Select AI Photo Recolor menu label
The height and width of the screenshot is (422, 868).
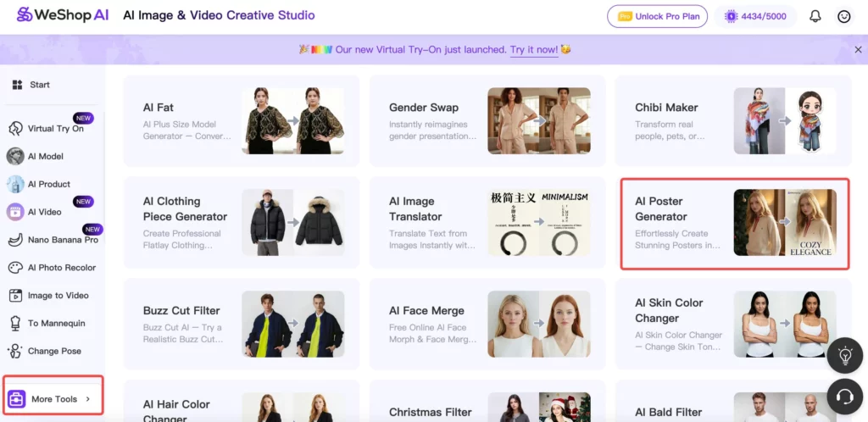tap(62, 268)
